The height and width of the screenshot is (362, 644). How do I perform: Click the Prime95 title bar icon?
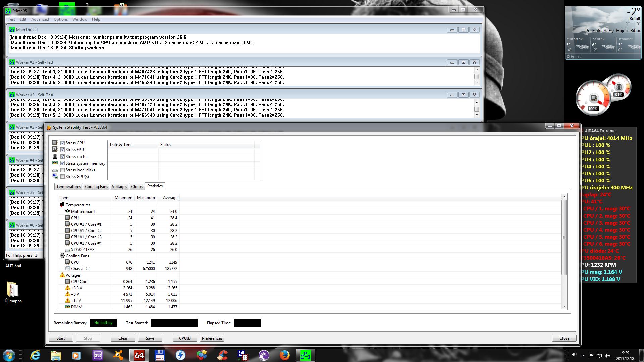8,11
